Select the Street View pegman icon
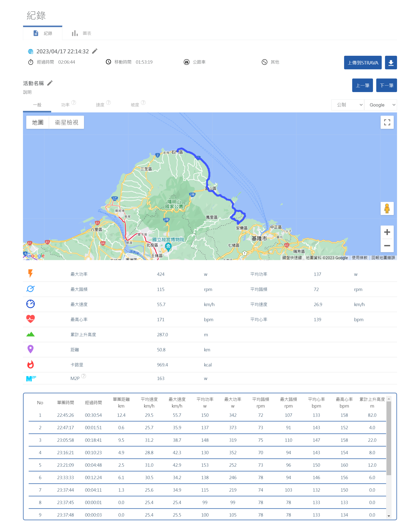 [387, 208]
